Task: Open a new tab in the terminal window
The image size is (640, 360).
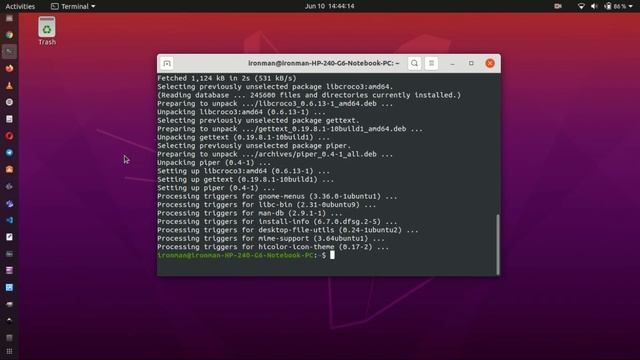Action: coord(167,63)
